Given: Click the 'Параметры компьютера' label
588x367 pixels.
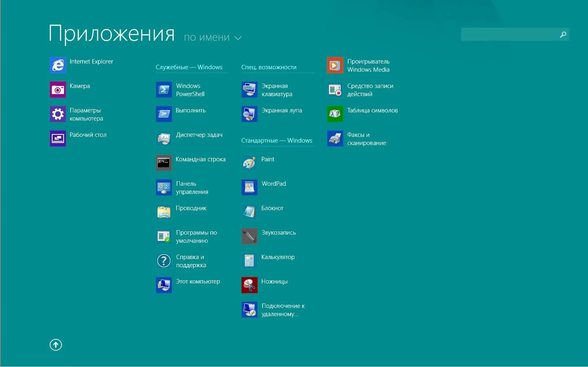Looking at the screenshot, I should click(86, 114).
